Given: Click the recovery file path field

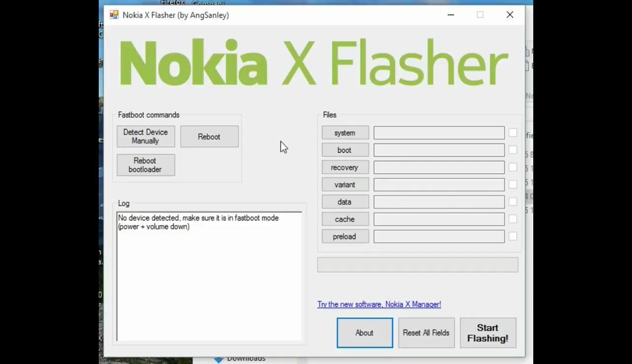Looking at the screenshot, I should (439, 167).
